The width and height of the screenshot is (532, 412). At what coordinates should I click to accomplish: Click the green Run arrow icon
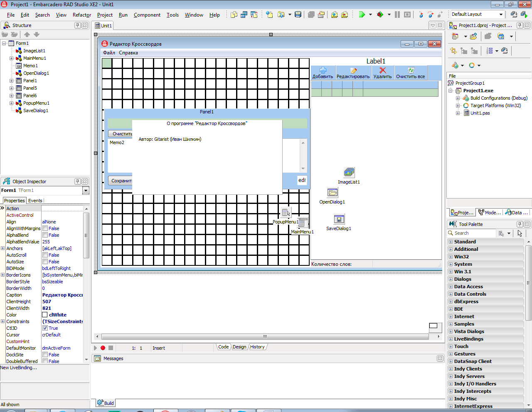(x=362, y=15)
